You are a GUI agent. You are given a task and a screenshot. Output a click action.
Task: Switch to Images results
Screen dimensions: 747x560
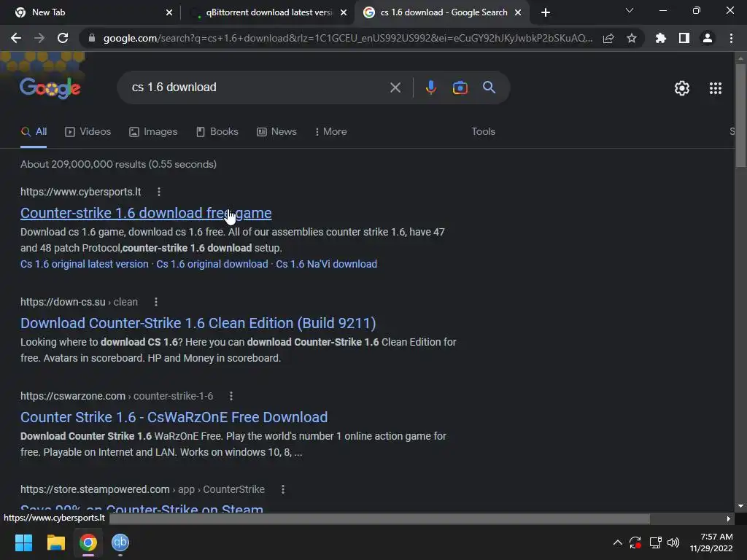pyautogui.click(x=153, y=132)
